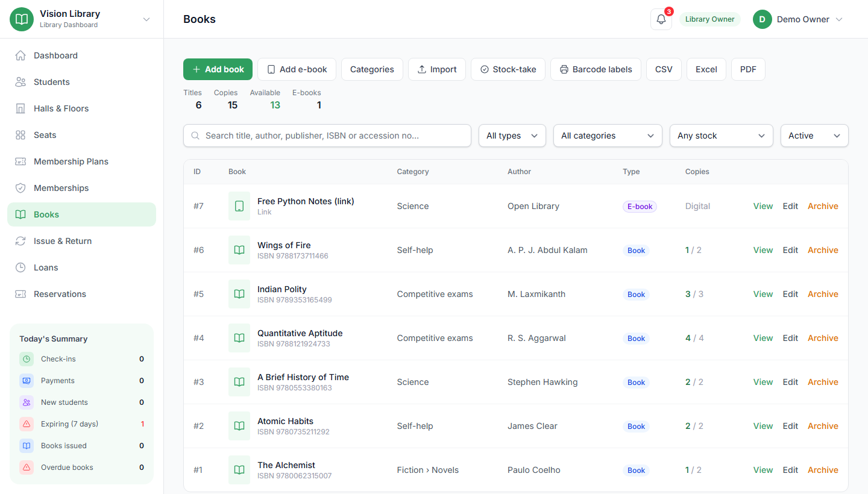Click the Barcode labels button
This screenshot has width=868, height=494.
pos(596,69)
